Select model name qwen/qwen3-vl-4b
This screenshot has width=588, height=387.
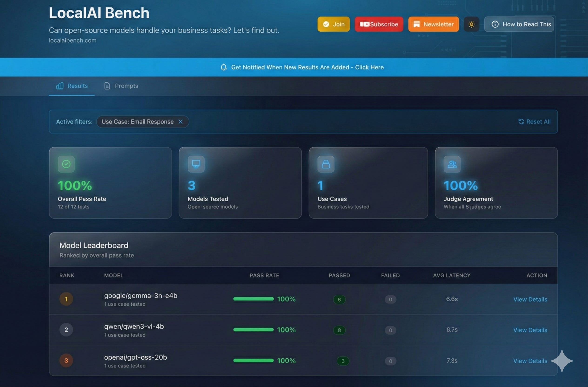tap(134, 327)
